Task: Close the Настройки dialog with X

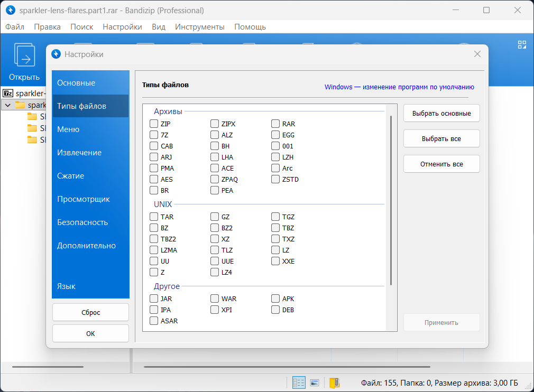Action: click(x=477, y=54)
